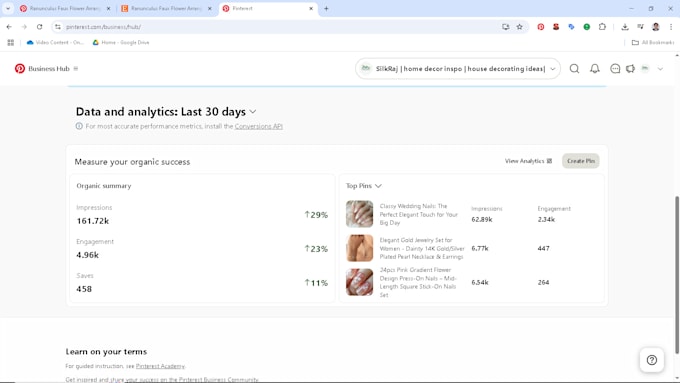Click the 24pcs Pink Gradient Flower title
The height and width of the screenshot is (383, 680).
click(418, 282)
